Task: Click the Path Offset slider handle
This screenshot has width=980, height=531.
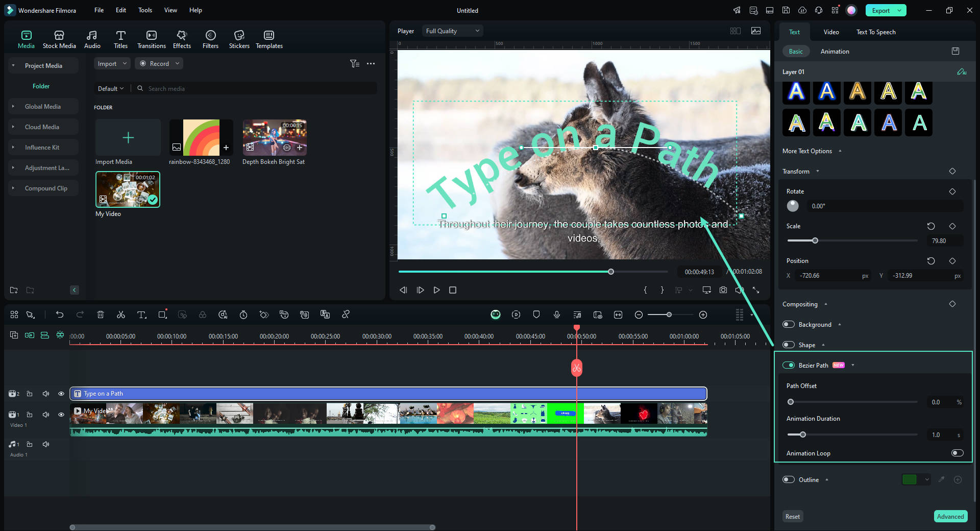Action: (x=791, y=402)
